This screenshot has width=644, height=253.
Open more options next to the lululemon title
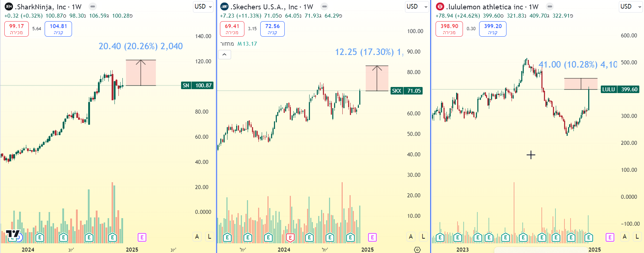pyautogui.click(x=550, y=6)
